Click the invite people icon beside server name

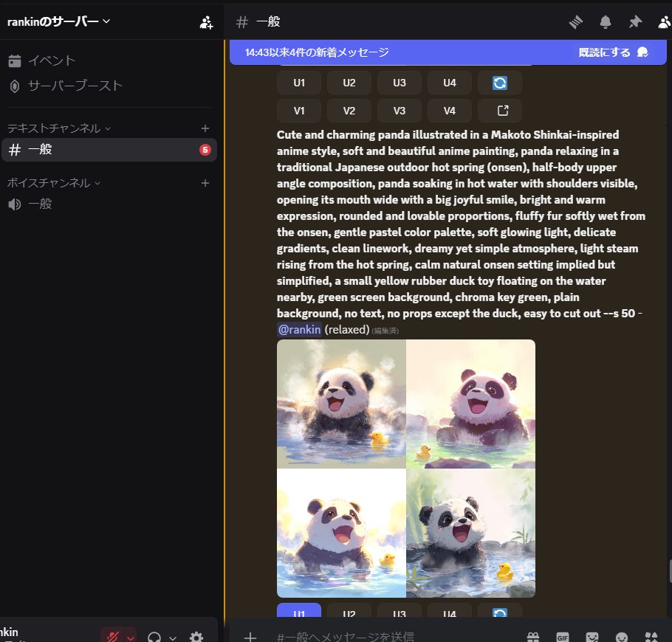(x=206, y=22)
